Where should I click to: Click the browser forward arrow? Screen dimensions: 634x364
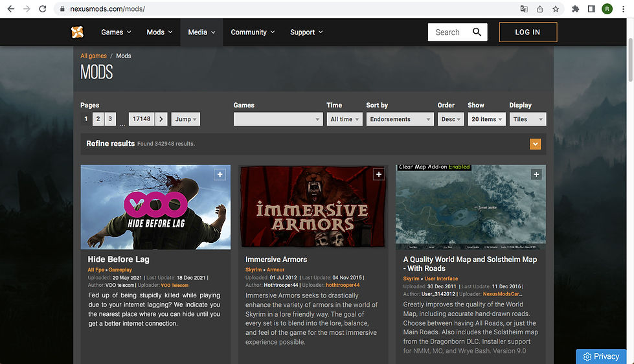point(27,9)
